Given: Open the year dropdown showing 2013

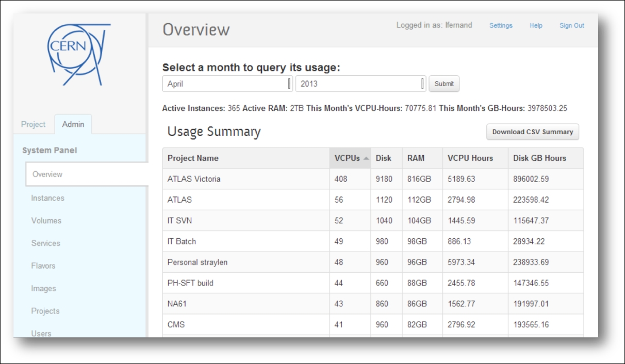Looking at the screenshot, I should click(360, 84).
